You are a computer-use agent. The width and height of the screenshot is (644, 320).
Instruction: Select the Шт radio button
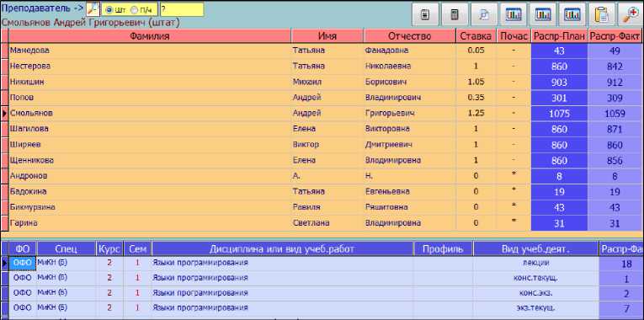[x=109, y=9]
